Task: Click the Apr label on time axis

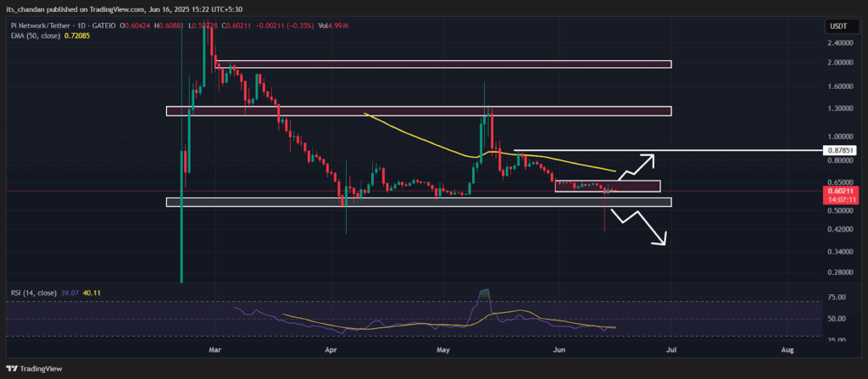Action: (x=331, y=350)
